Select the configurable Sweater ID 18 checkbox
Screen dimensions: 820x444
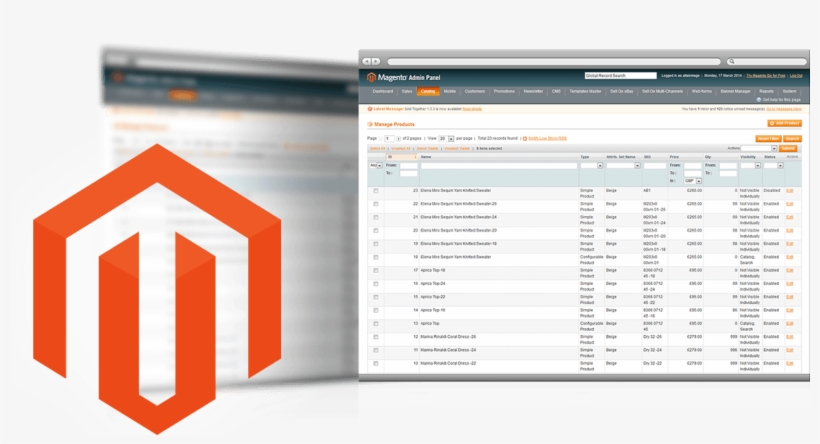[x=375, y=257]
